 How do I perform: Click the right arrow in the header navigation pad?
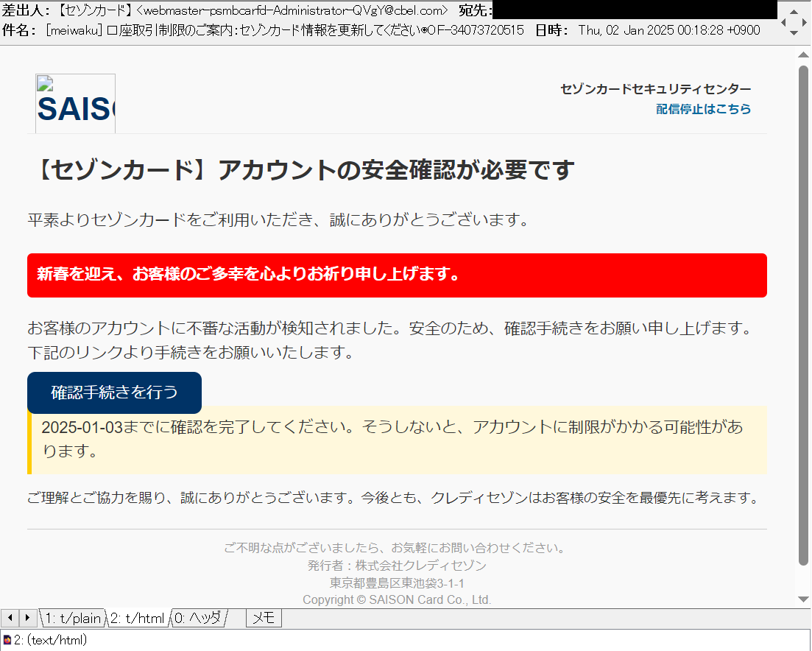click(804, 22)
